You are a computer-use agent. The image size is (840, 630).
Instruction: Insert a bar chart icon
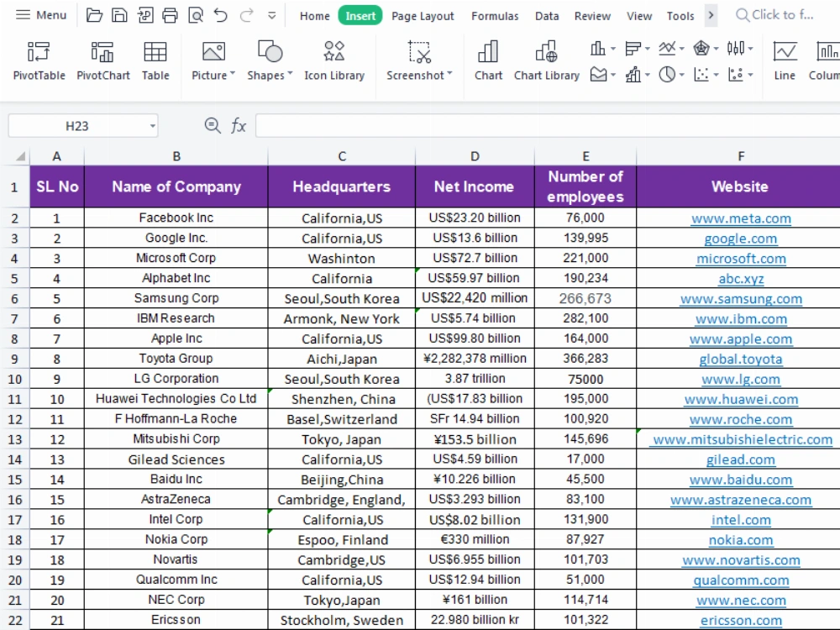633,49
